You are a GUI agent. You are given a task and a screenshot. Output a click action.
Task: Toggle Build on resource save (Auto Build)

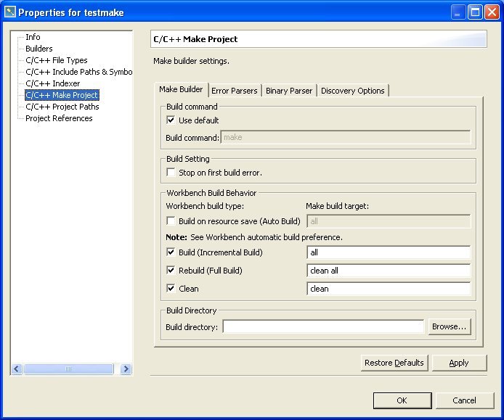(x=171, y=221)
